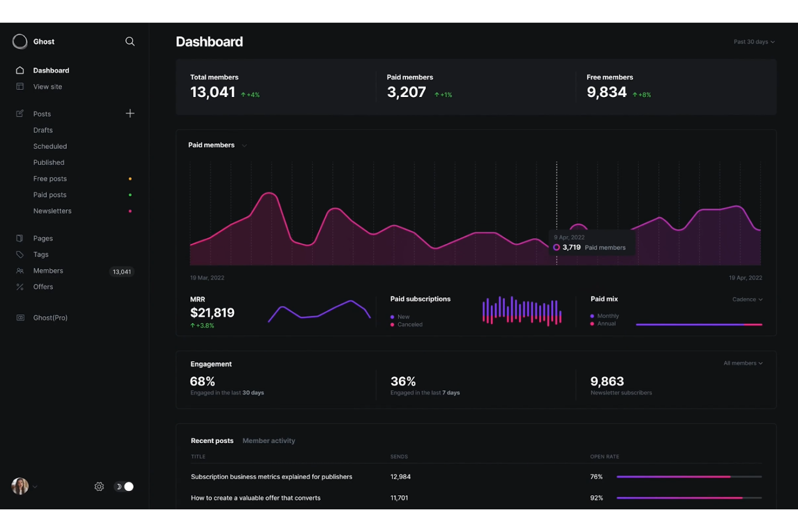Click the yellow dot beside Free posts
798x532 pixels.
click(x=130, y=178)
